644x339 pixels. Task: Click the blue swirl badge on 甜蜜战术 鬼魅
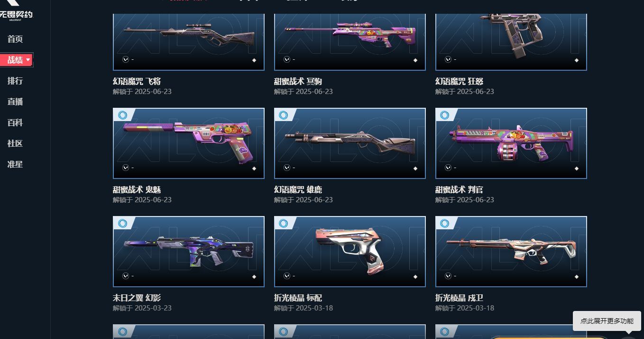122,115
